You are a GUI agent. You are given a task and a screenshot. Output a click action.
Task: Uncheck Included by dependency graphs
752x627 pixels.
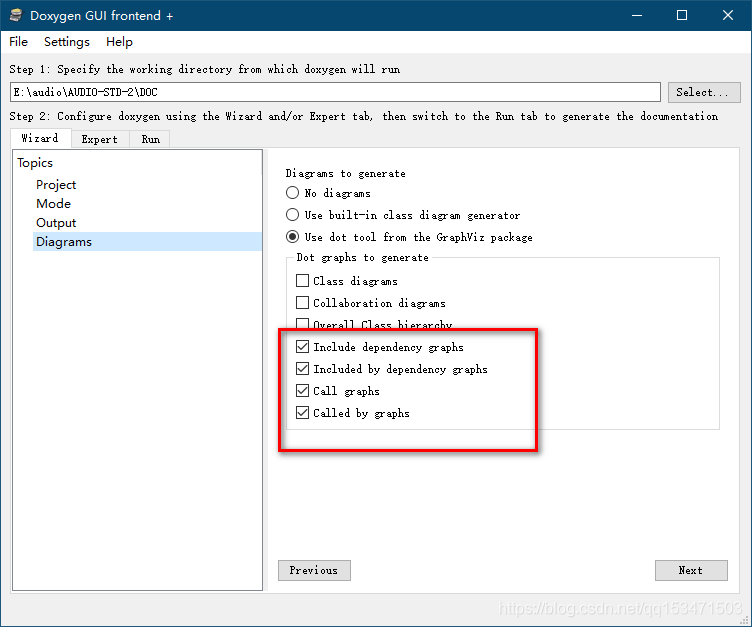(302, 369)
